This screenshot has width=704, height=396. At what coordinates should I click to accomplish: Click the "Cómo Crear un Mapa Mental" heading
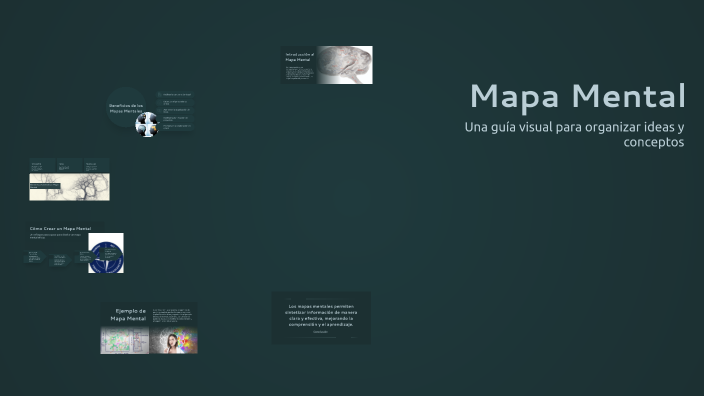point(60,229)
